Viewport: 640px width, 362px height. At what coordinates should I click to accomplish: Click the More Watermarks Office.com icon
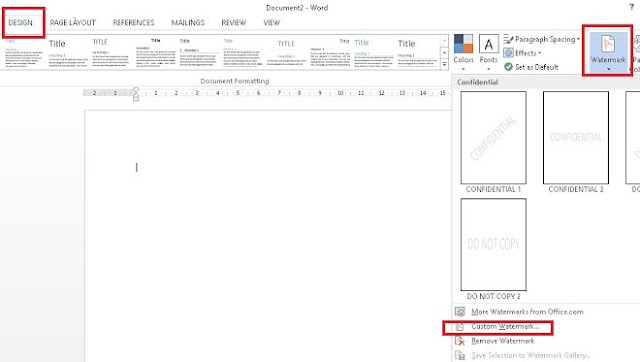click(x=460, y=312)
